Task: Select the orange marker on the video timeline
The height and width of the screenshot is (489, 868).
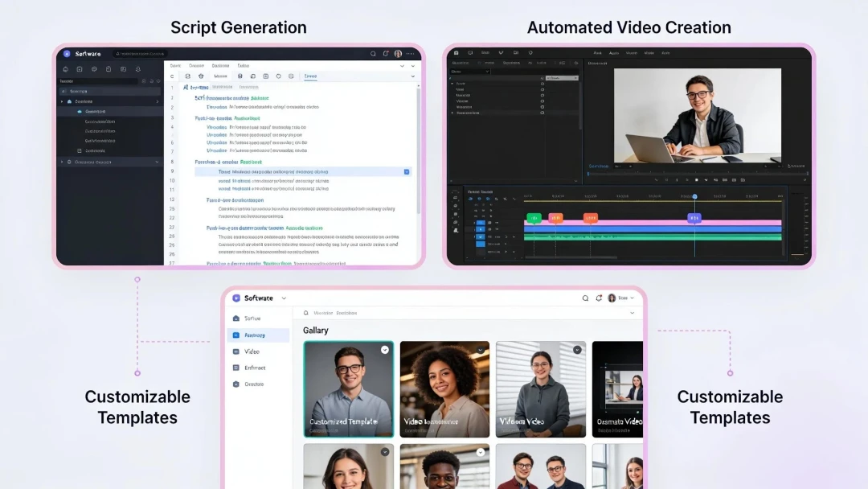Action: coord(591,218)
